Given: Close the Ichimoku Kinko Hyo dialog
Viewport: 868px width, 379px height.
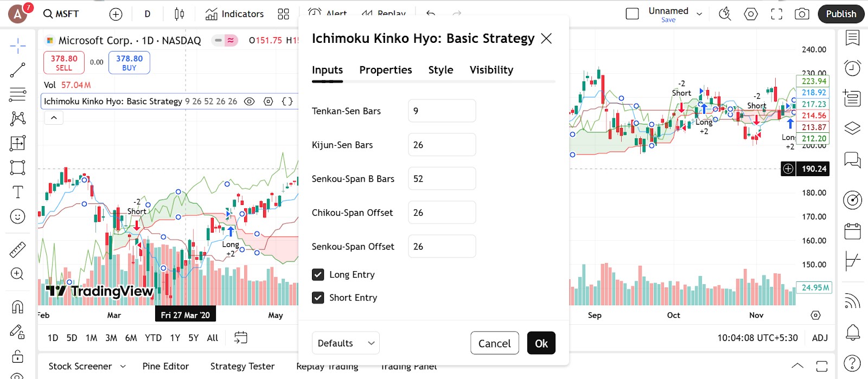Looking at the screenshot, I should point(546,38).
